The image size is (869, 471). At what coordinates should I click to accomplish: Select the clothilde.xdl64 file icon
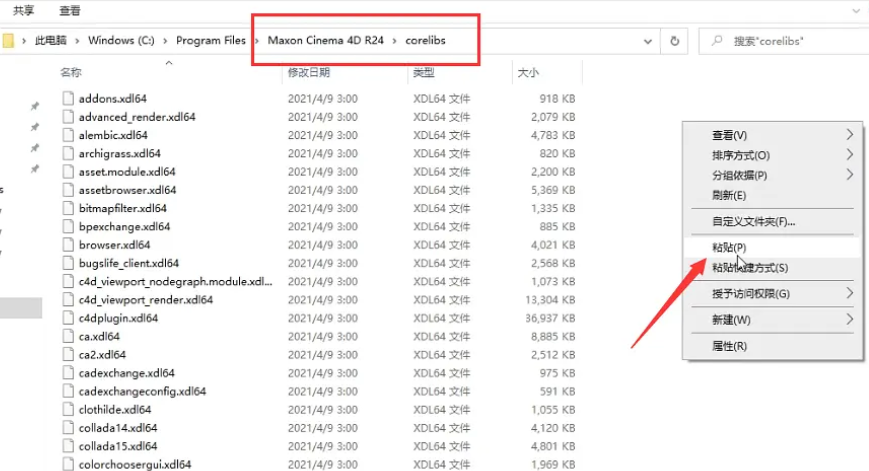coord(68,409)
